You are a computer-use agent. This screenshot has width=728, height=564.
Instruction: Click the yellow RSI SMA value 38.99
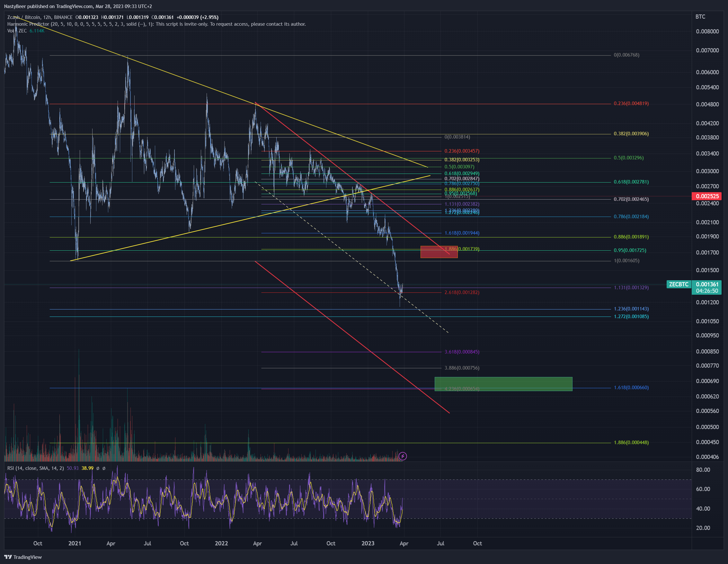tap(87, 468)
